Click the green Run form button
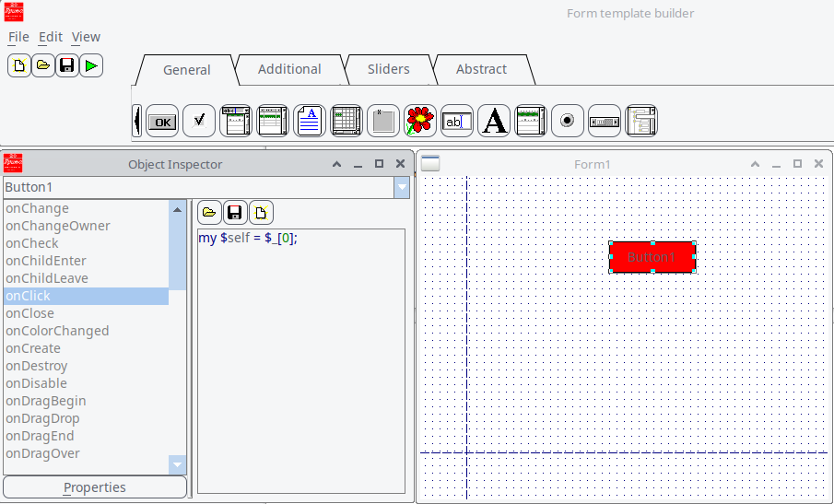Image resolution: width=834 pixels, height=504 pixels. [91, 65]
